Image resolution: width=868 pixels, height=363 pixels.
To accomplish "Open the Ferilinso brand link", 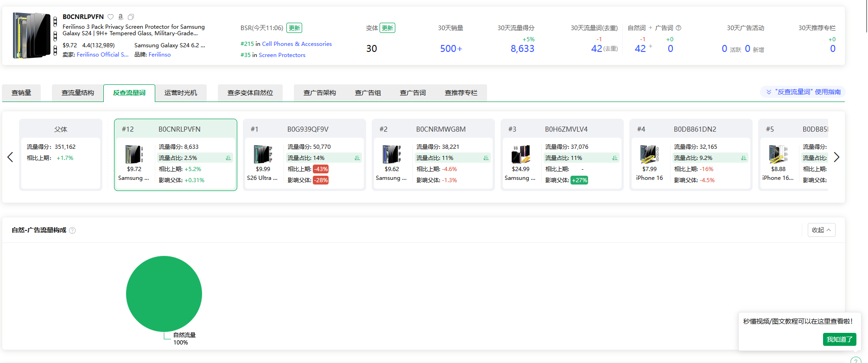I will (x=160, y=55).
